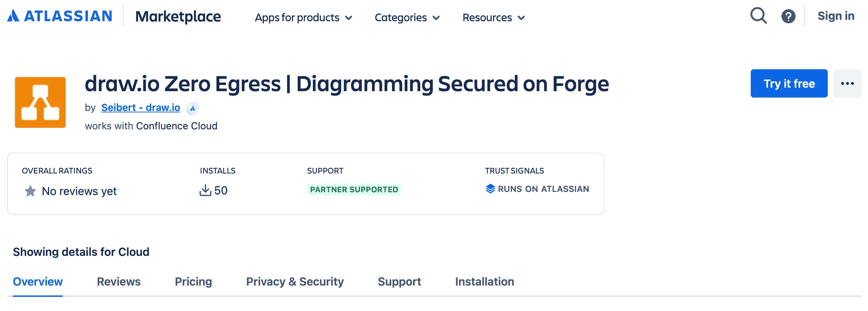Click the gray star ratings icon
The image size is (868, 311).
pos(30,191)
